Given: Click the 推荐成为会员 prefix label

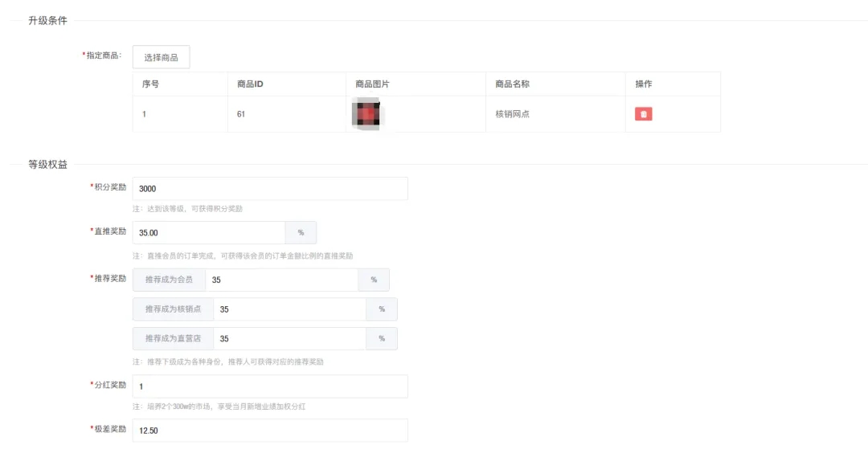Looking at the screenshot, I should point(169,280).
